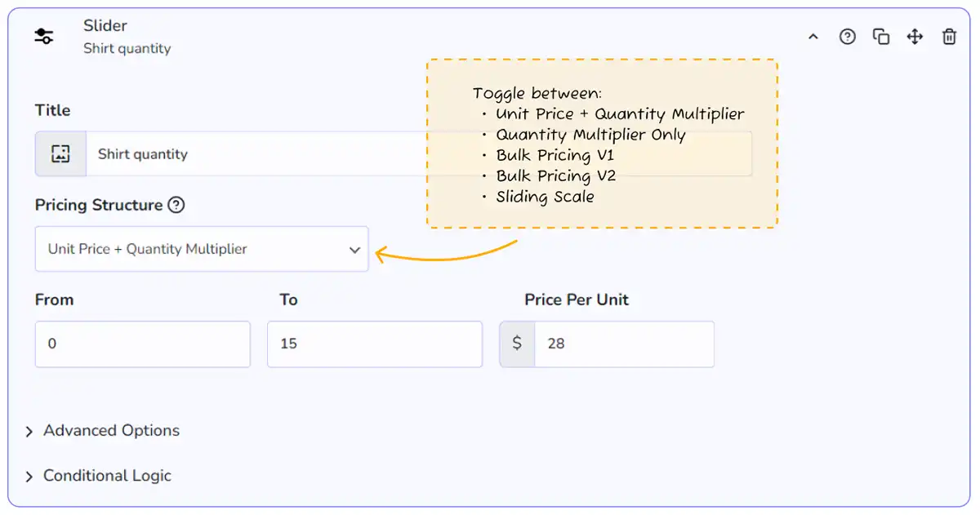Collapse the Slider element panel
This screenshot has height=515, width=980.
[x=813, y=37]
